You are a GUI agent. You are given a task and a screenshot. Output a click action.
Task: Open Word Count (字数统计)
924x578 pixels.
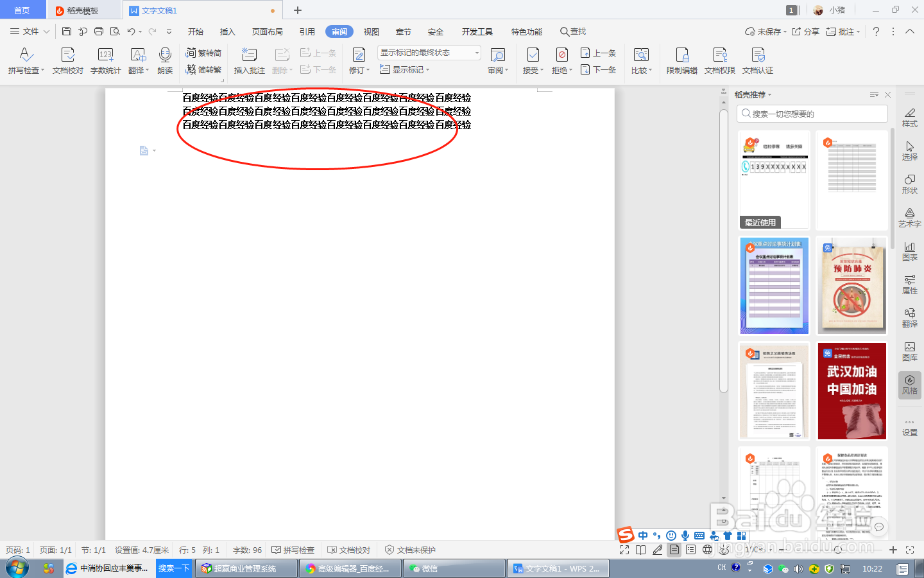pos(105,61)
